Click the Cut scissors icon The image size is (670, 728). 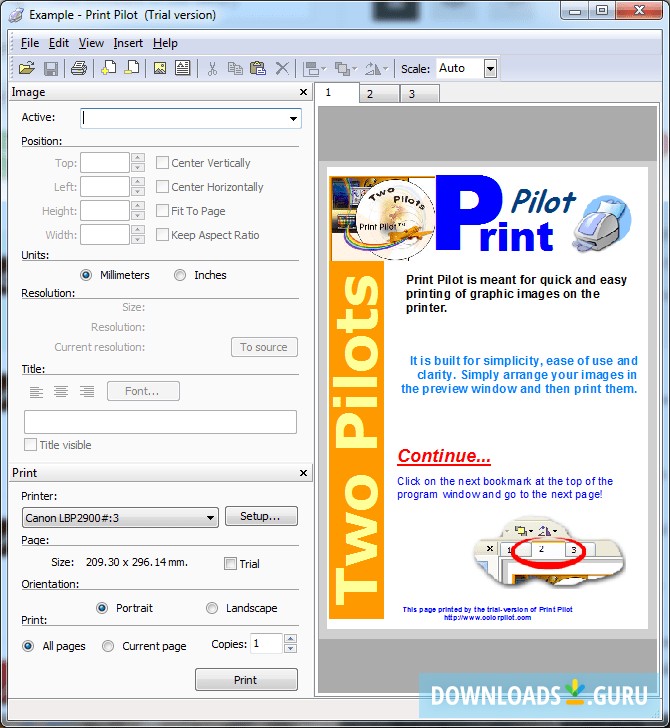212,69
